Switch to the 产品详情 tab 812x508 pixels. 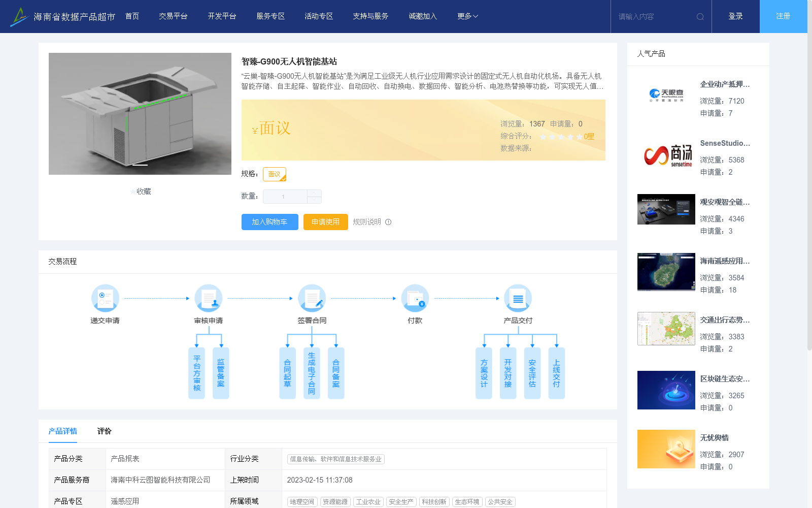[63, 431]
